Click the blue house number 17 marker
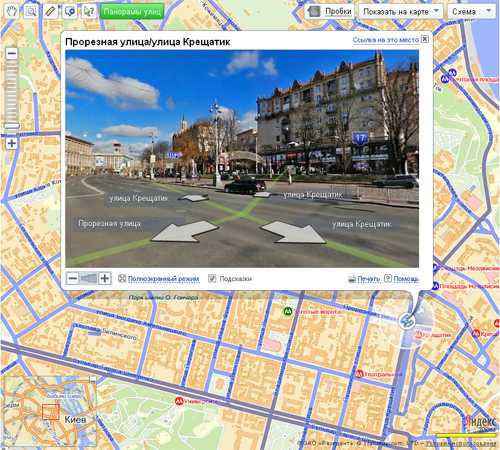The width and height of the screenshot is (500, 450). [360, 138]
